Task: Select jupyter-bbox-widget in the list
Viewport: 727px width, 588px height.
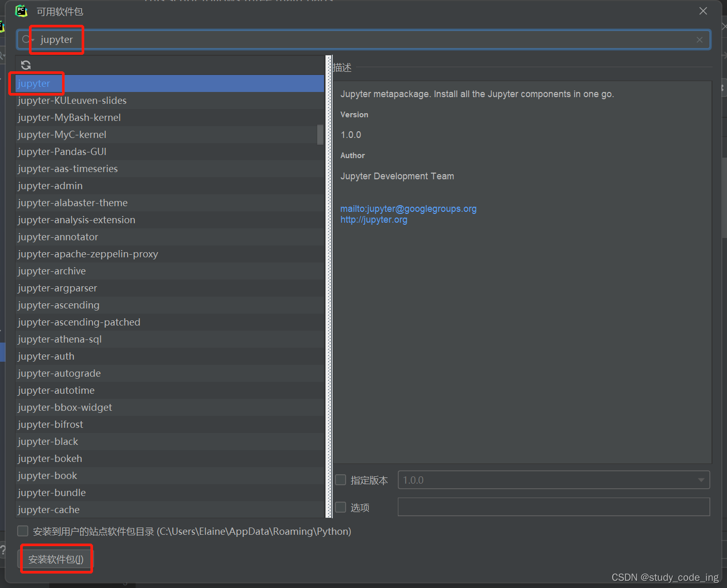Action: [169, 407]
